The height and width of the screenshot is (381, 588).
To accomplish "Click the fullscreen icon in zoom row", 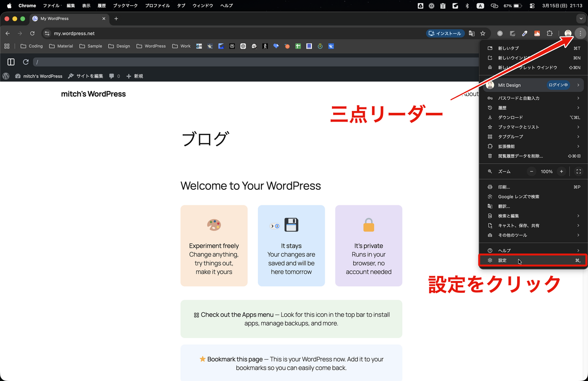I will 579,172.
